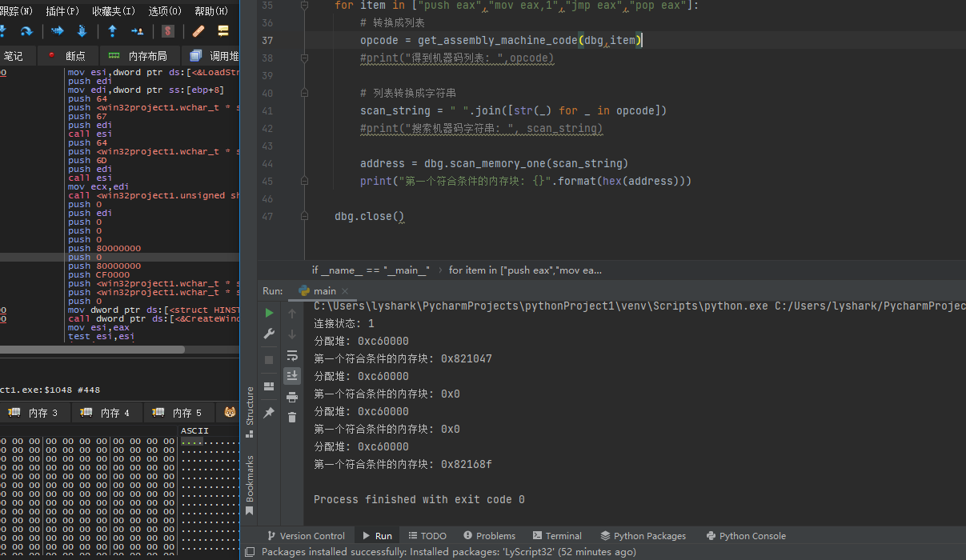
Task: Select 内存 5 dump tab
Action: pos(179,413)
